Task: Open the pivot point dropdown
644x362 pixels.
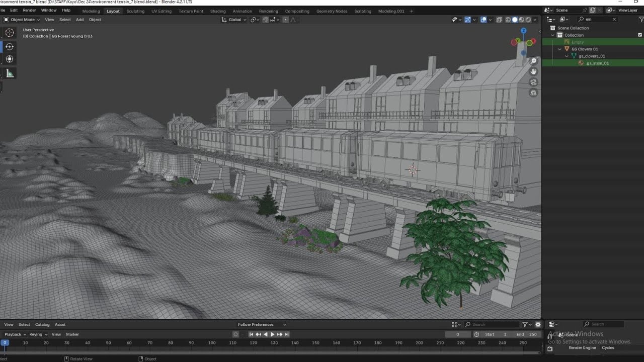Action: pyautogui.click(x=255, y=20)
